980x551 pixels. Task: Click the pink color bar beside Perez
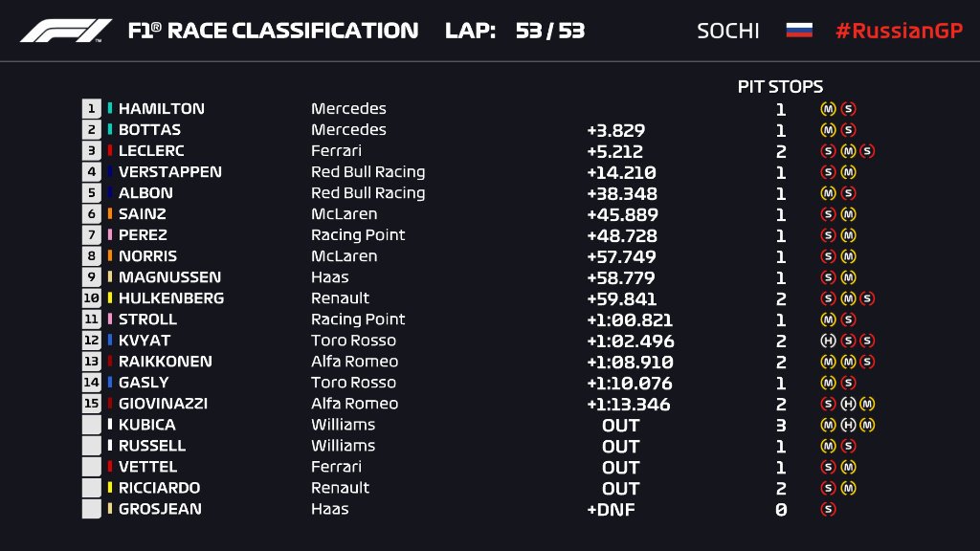pos(110,235)
